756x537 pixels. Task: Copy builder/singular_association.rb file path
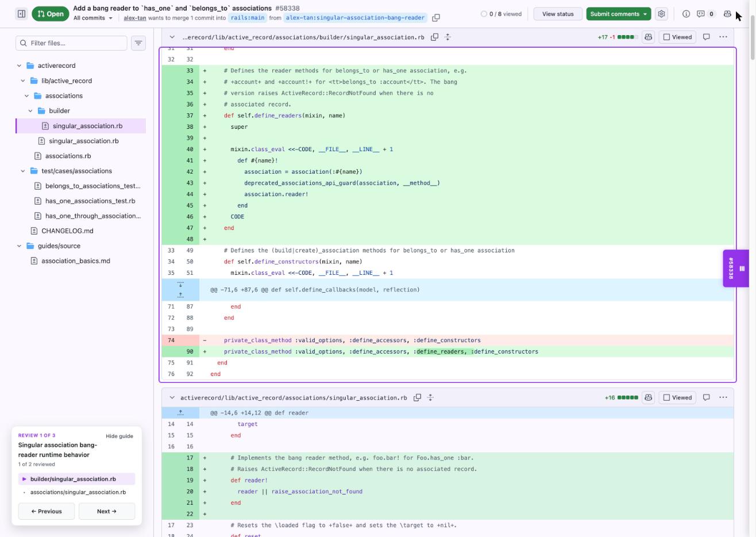[x=435, y=37]
